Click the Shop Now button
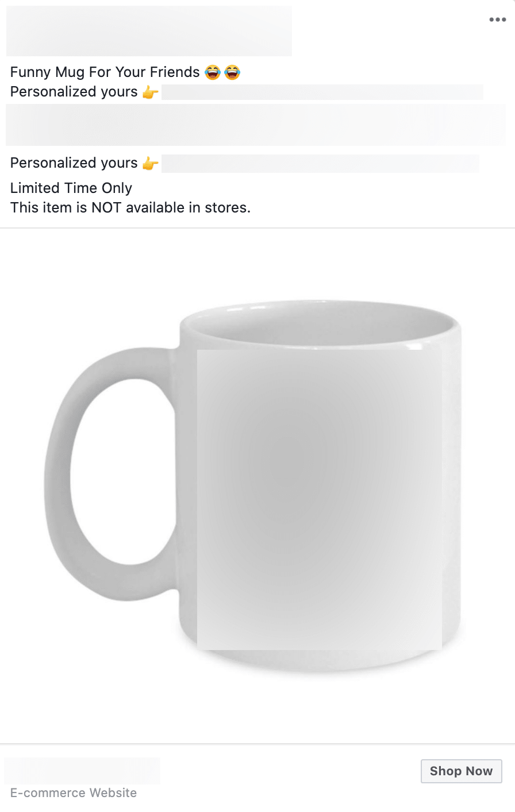Image resolution: width=515 pixels, height=812 pixels. pyautogui.click(x=461, y=771)
